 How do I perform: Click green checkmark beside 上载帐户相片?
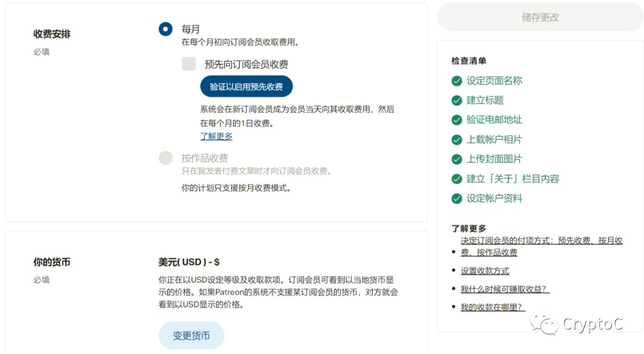coord(457,139)
